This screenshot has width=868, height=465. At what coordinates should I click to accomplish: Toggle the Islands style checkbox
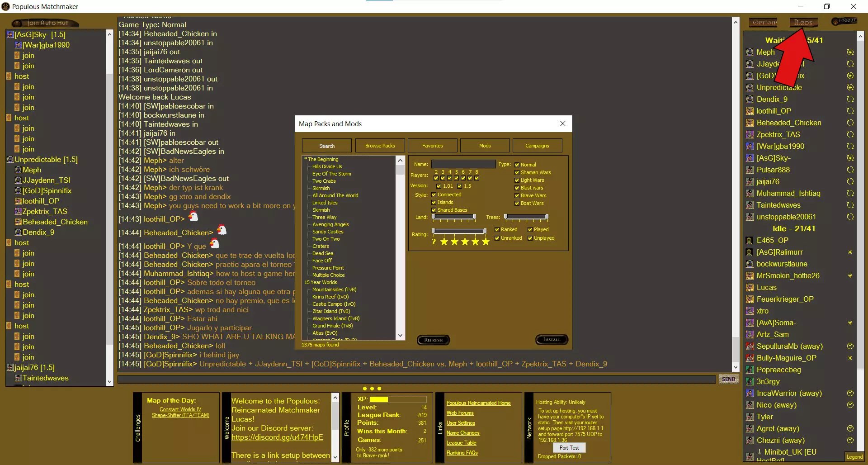point(434,203)
